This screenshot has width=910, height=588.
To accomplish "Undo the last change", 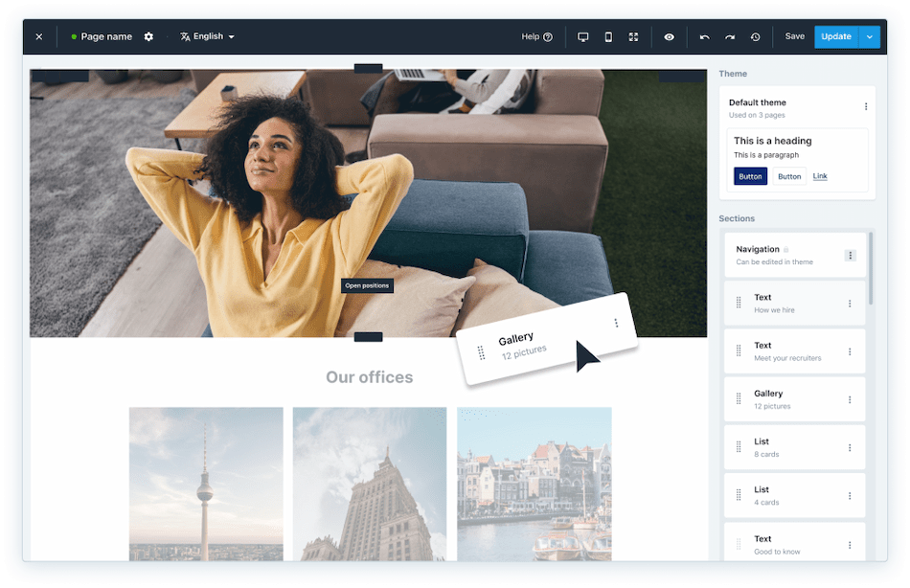I will [x=705, y=36].
